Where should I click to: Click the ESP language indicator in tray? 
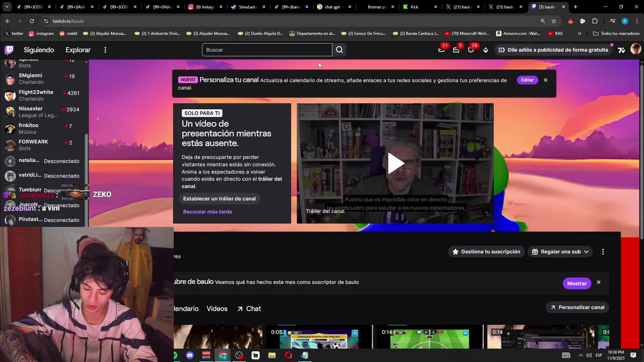[x=599, y=355]
